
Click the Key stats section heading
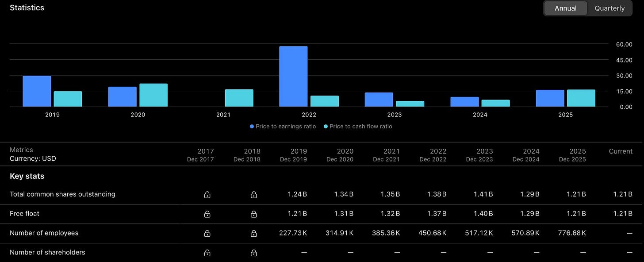point(27,176)
